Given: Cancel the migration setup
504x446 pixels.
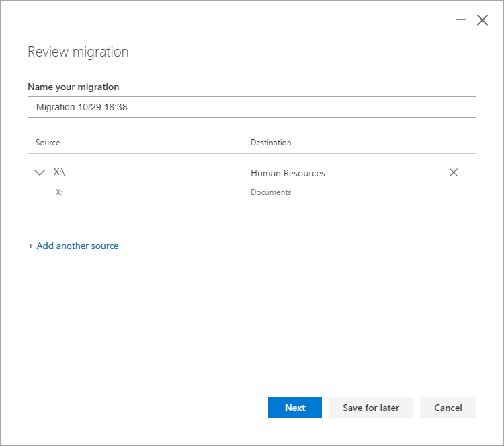Looking at the screenshot, I should (448, 408).
